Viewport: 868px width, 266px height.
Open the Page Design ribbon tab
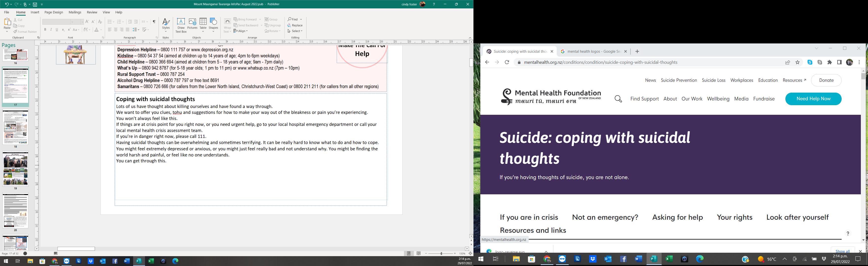coord(54,13)
